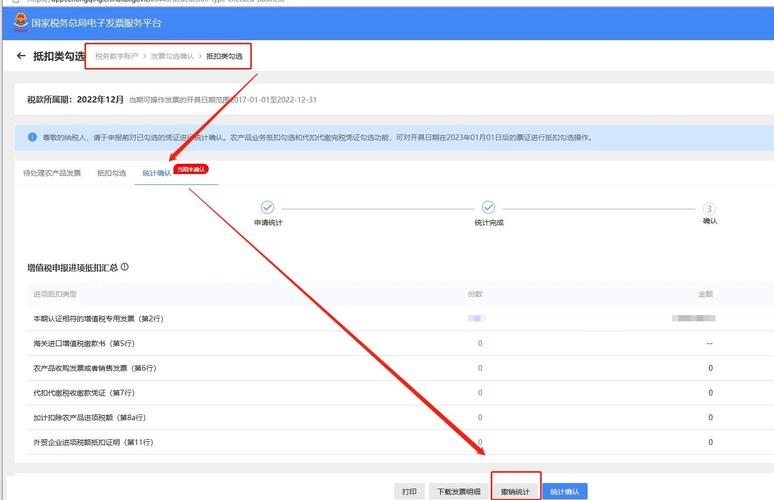Click the blue info icon in notice banner
The height and width of the screenshot is (500, 774).
tap(33, 137)
